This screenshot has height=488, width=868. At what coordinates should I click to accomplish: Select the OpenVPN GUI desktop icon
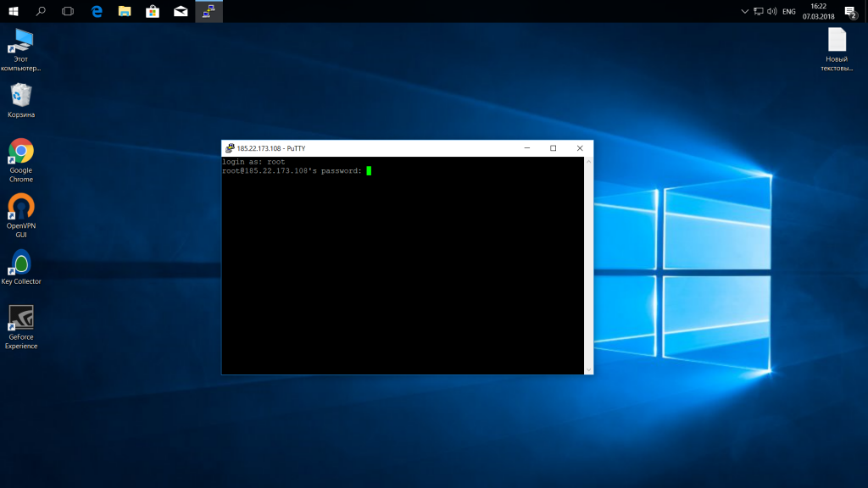coord(21,208)
